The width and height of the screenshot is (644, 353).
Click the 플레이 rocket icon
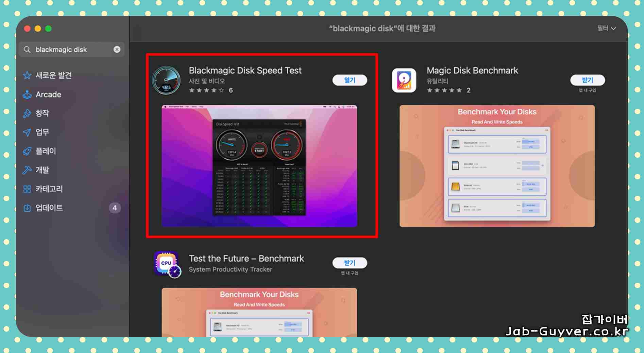pos(27,151)
